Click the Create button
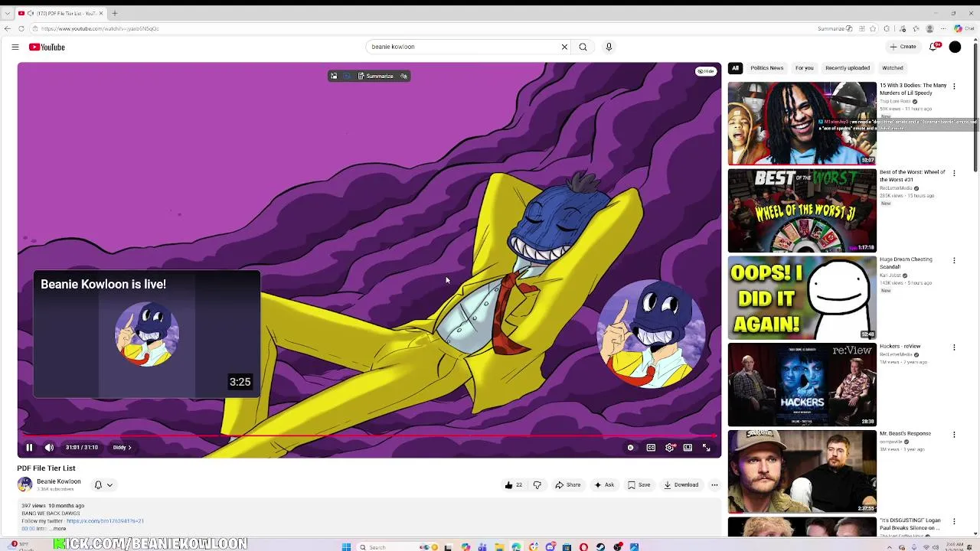The image size is (980, 551). [x=903, y=47]
